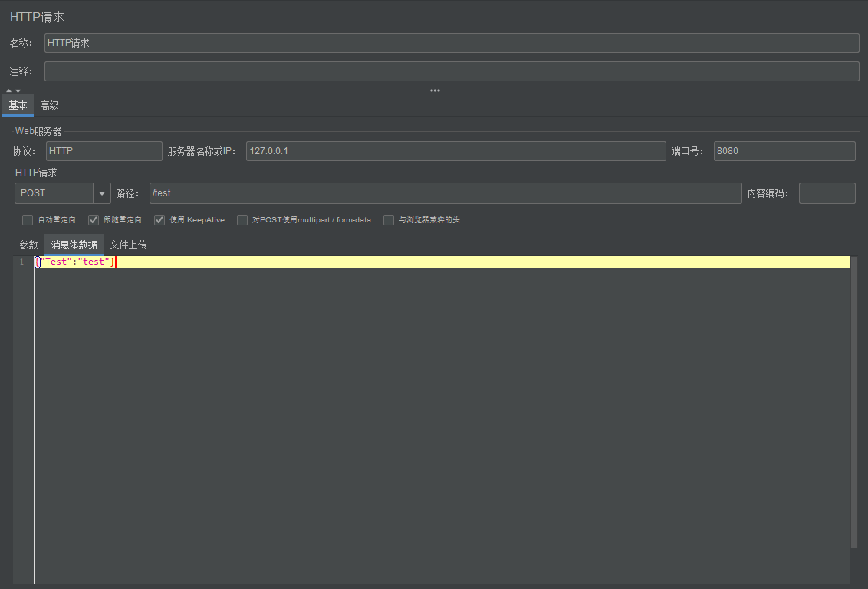Viewport: 868px width, 589px height.
Task: Click the expand-down arrow on the divider
Action: (18, 90)
